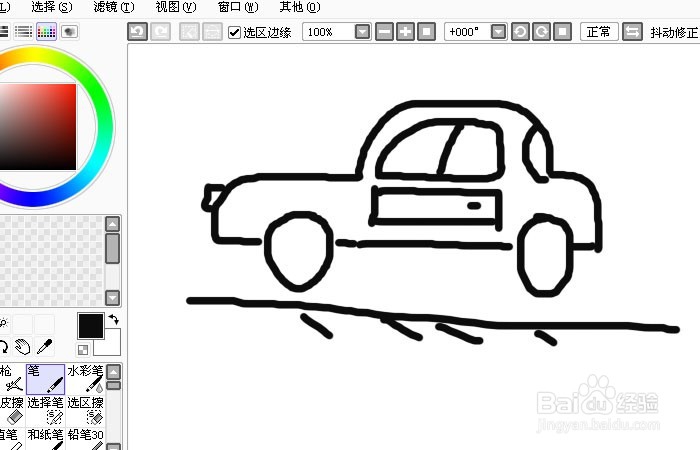
Task: Choose the eraser (皮擦) tool
Action: click(12, 411)
